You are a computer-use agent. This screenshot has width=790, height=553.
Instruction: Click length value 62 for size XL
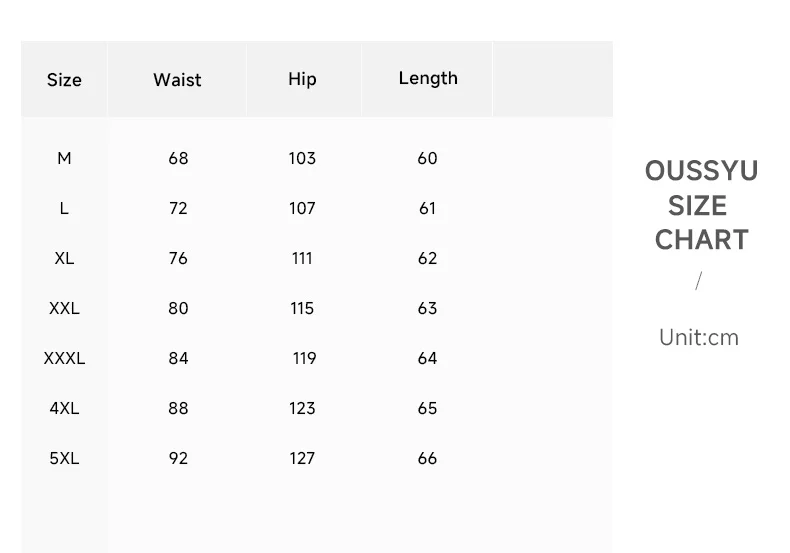point(427,258)
